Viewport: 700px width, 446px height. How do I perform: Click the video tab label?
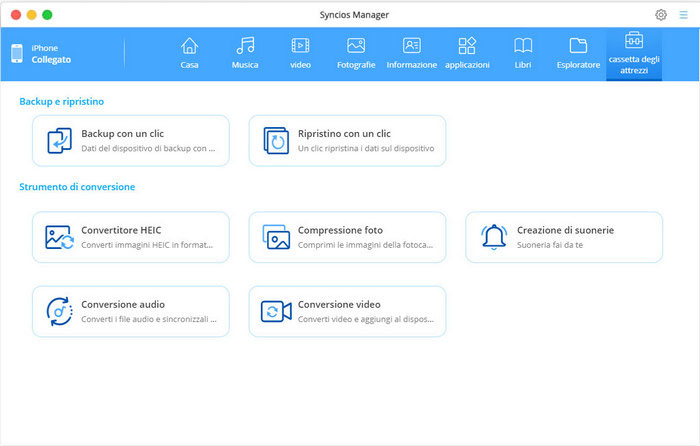(300, 65)
